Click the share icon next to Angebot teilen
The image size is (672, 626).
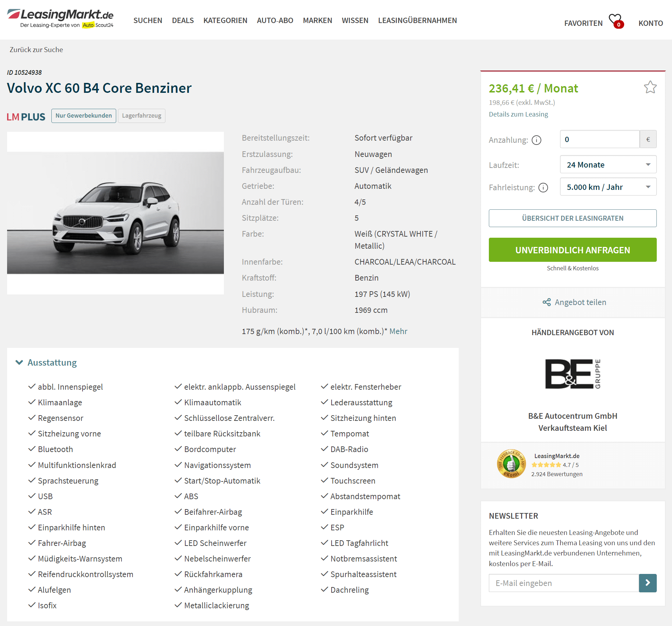tap(547, 302)
